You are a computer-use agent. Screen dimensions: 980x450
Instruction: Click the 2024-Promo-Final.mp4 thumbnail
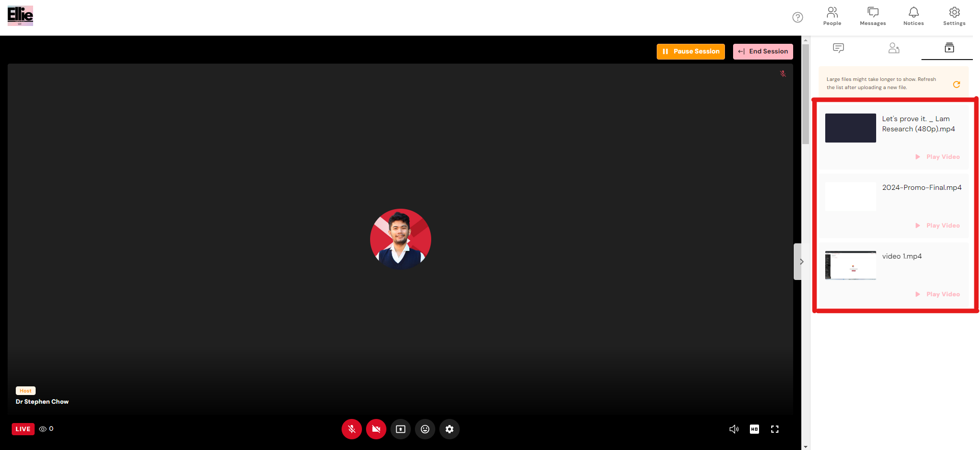tap(851, 196)
